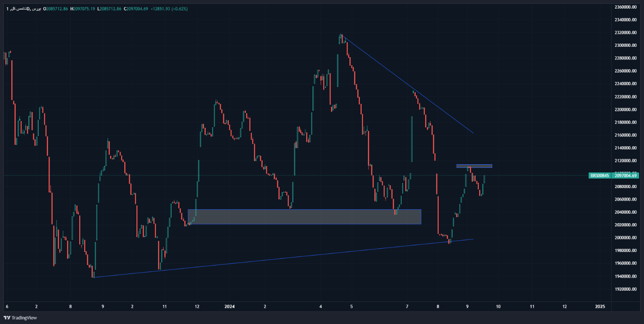
Task: Click the TradingView logo
Action: pyautogui.click(x=21, y=318)
